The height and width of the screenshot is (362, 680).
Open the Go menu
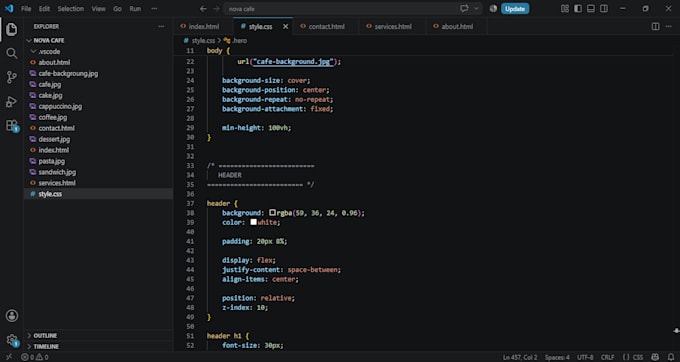point(118,9)
